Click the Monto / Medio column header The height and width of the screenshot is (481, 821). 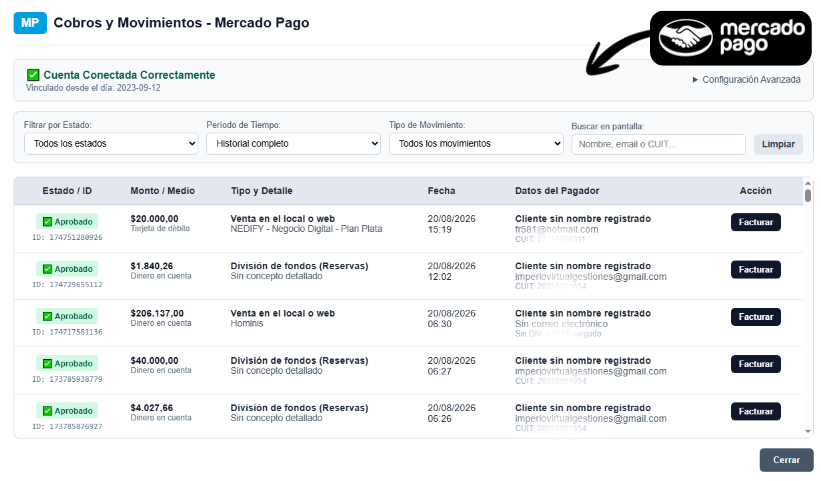[x=162, y=191]
